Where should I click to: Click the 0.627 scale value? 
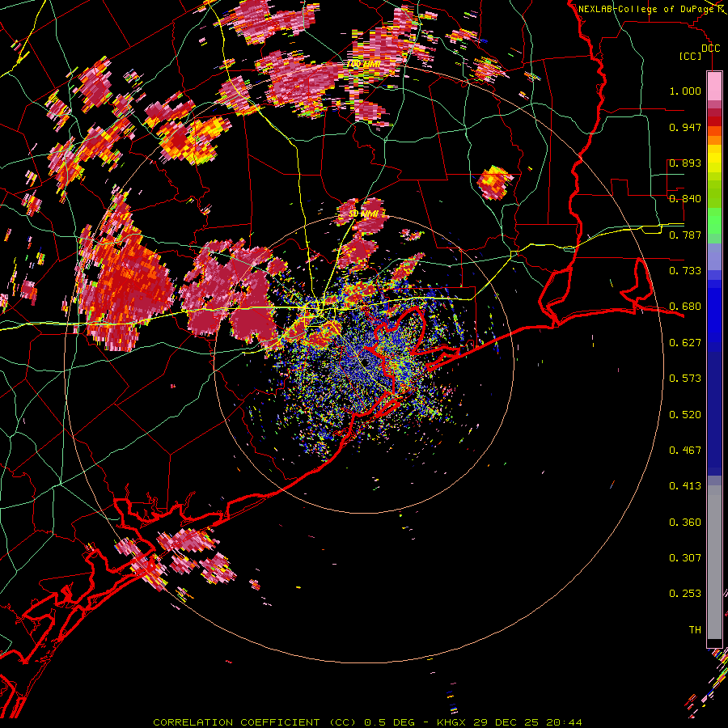(685, 343)
